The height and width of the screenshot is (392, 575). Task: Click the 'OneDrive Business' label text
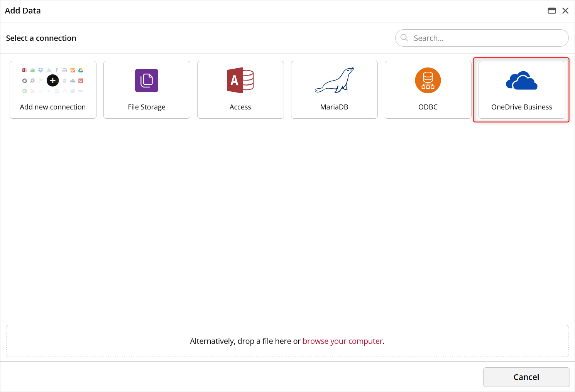[x=522, y=107]
